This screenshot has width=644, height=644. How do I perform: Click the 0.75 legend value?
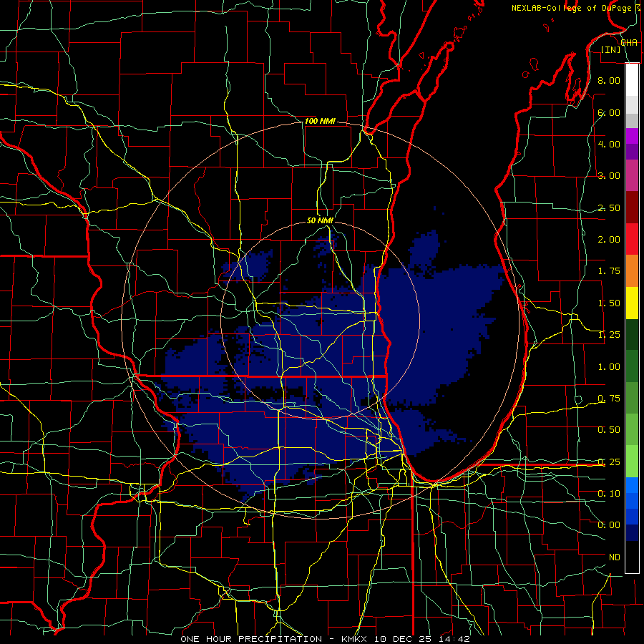coord(609,399)
